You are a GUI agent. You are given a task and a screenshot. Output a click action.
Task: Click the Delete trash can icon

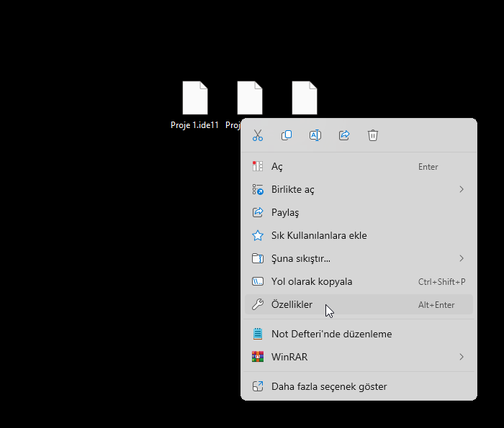[x=373, y=135]
